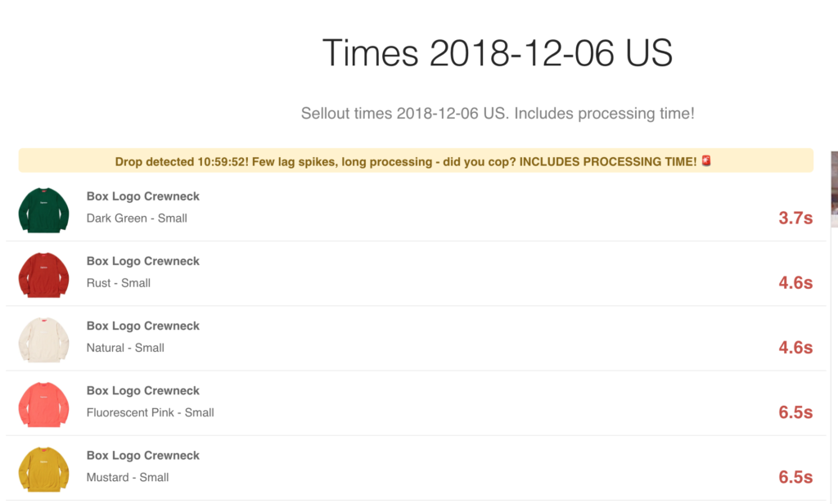838x504 pixels.
Task: Click the 3.7s sellout time
Action: point(795,218)
